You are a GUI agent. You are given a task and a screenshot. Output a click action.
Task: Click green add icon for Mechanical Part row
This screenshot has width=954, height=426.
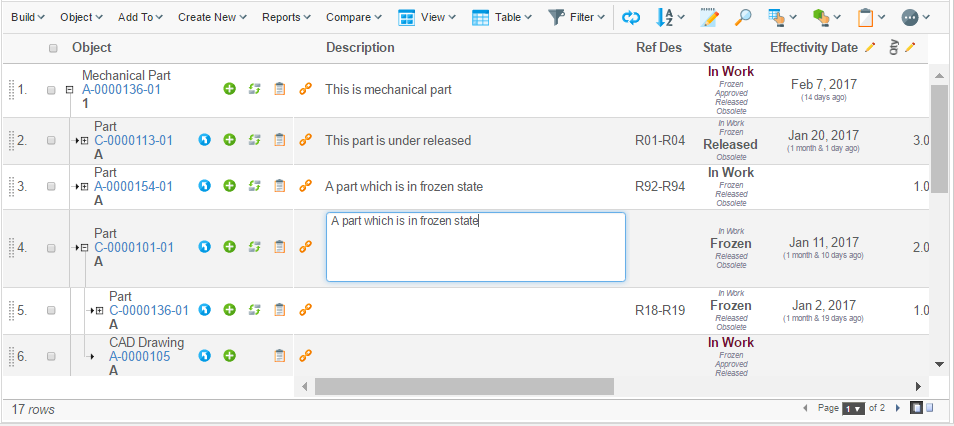point(229,89)
